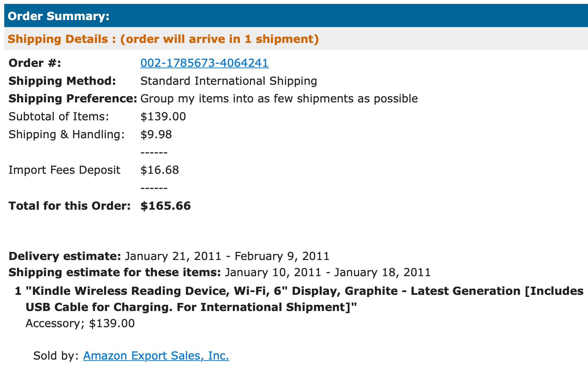Screen dimensions: 588x368
Task: Click the Order # label
Action: 35,63
